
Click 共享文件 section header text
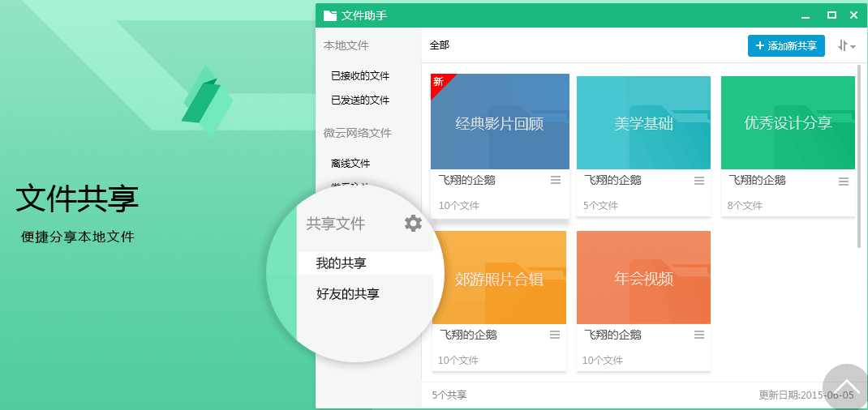coord(336,224)
